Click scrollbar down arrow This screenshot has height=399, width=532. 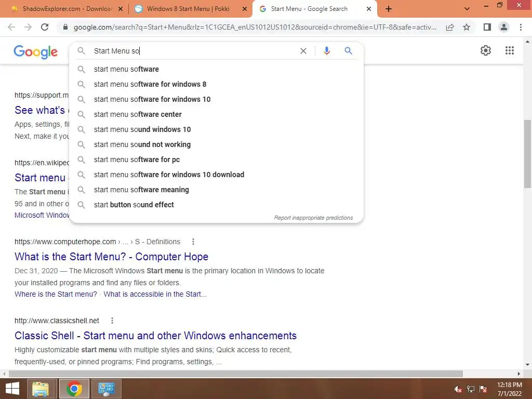click(x=527, y=365)
